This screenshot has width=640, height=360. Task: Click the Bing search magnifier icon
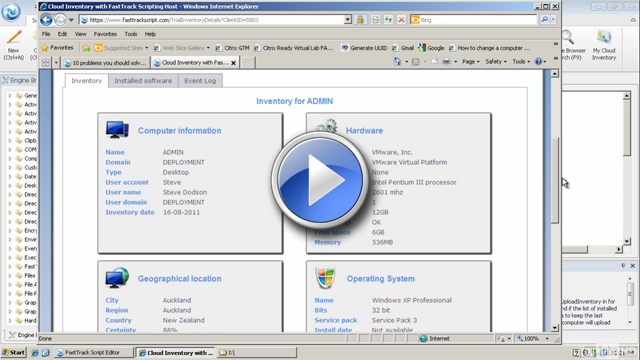pos(544,20)
